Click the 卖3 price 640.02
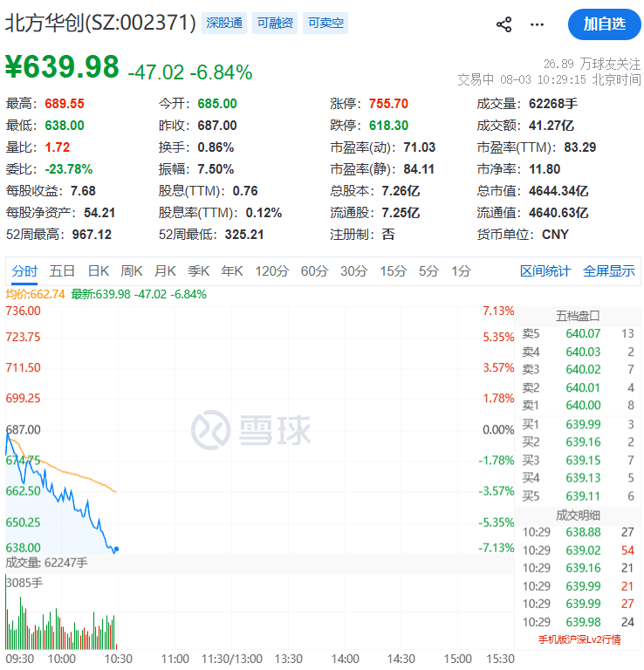 [583, 370]
